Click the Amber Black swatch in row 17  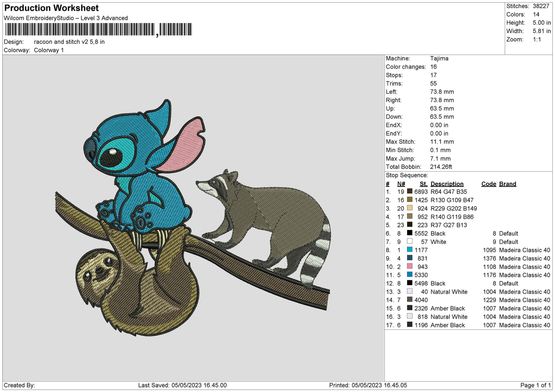[x=409, y=324]
